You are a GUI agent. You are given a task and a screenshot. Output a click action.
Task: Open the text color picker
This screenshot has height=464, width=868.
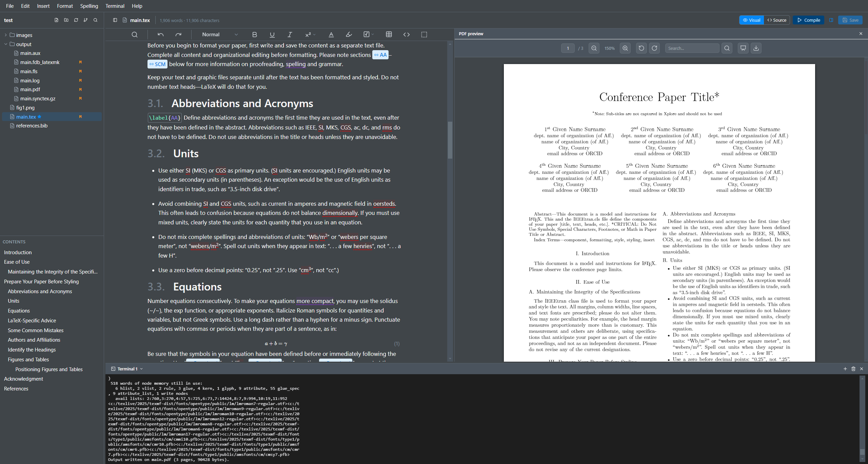(331, 35)
